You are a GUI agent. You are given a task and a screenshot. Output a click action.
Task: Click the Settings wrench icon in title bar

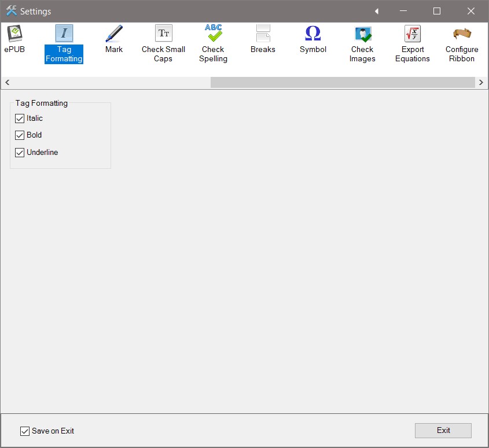point(12,11)
